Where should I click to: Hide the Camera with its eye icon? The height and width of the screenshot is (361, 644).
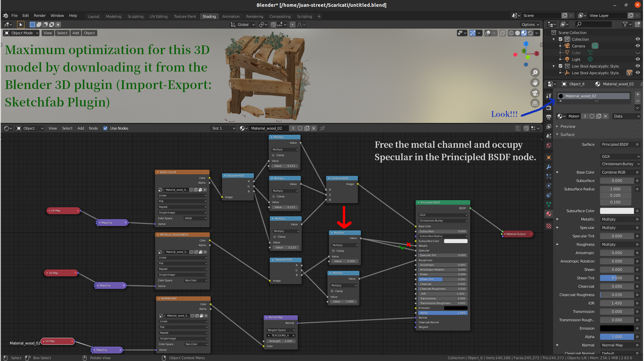pyautogui.click(x=638, y=46)
